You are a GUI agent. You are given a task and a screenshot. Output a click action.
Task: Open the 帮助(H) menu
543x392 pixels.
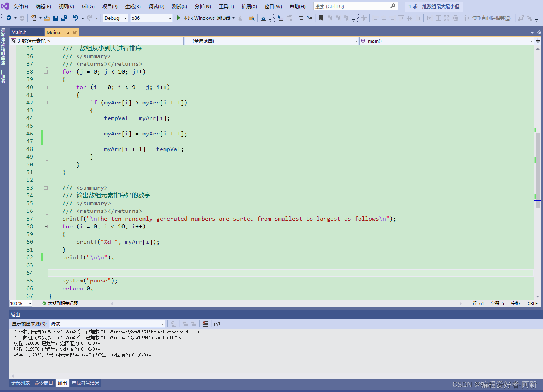(x=297, y=7)
